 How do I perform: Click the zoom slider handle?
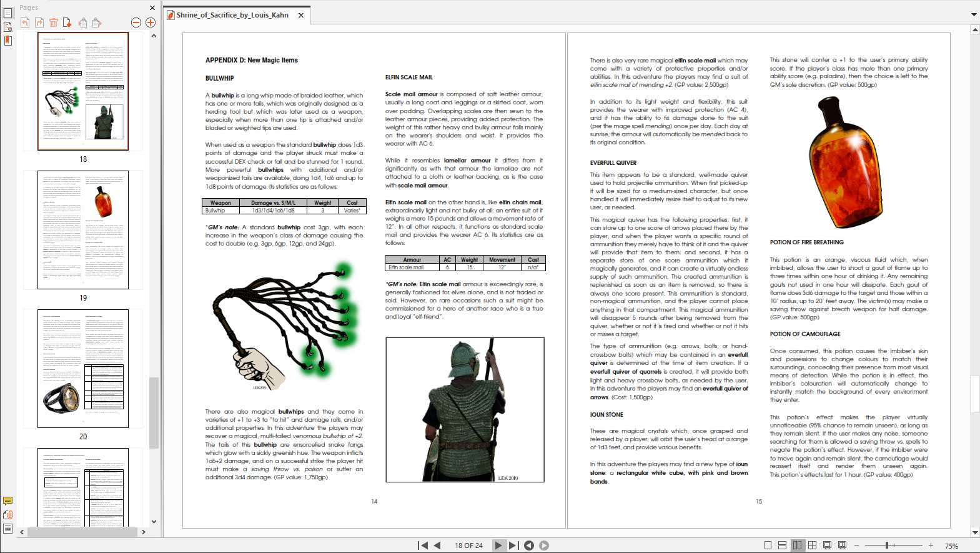(x=886, y=546)
